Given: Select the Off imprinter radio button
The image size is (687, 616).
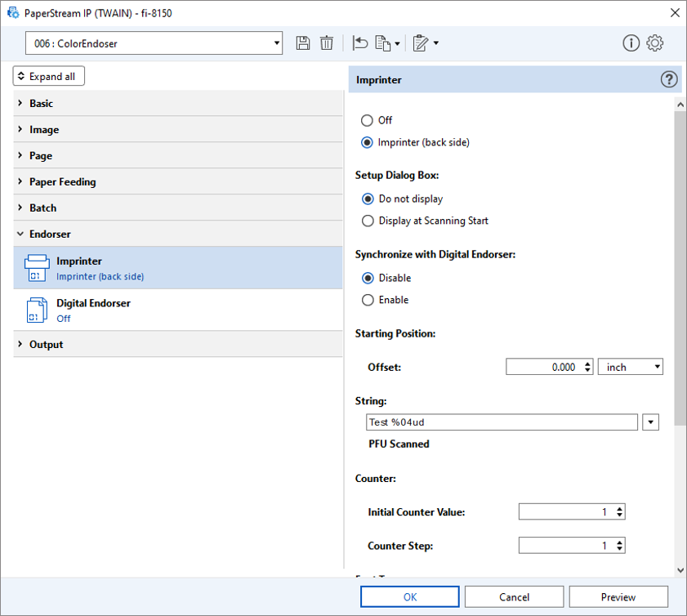Looking at the screenshot, I should point(367,120).
